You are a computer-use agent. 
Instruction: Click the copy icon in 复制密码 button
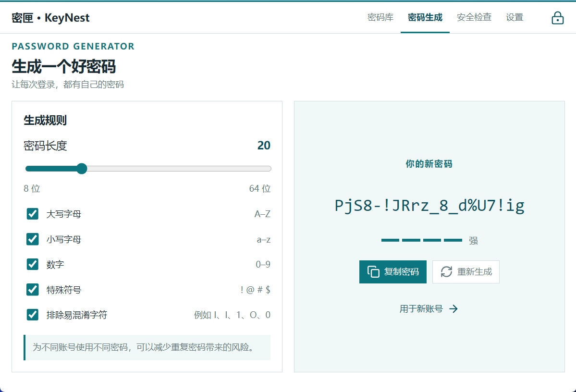(373, 272)
